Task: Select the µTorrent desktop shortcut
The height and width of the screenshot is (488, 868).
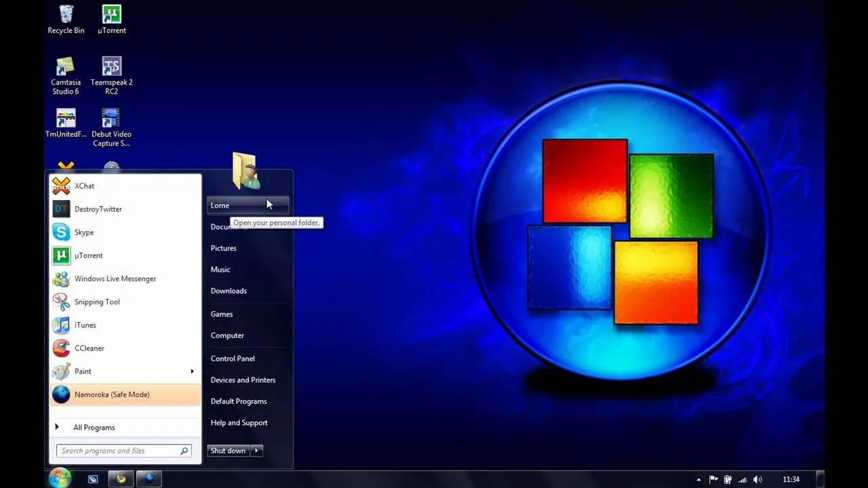Action: (111, 20)
